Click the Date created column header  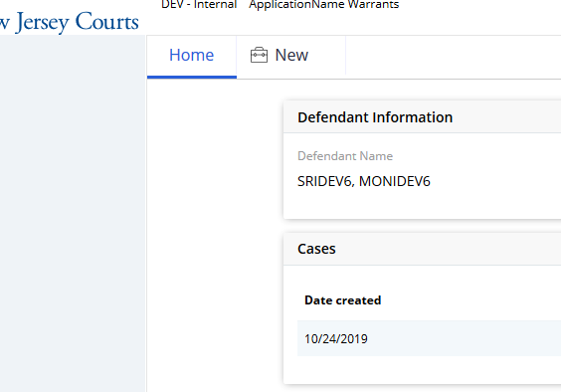tap(343, 300)
